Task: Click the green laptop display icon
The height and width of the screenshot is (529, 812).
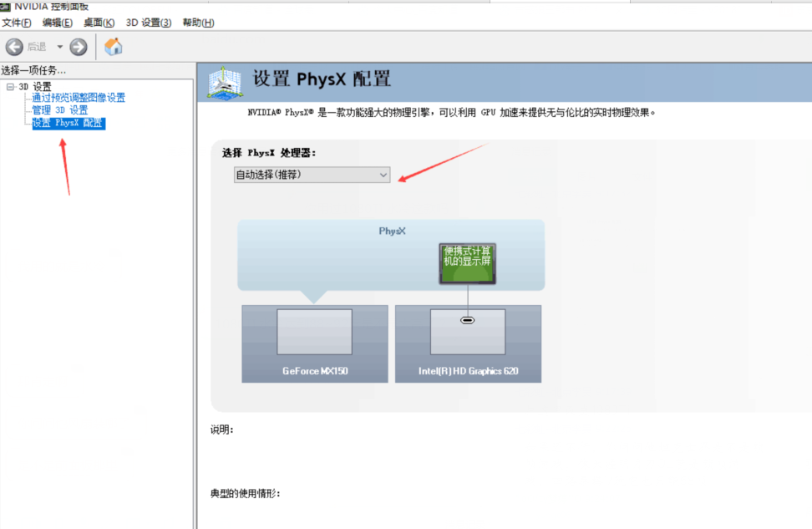Action: 468,264
